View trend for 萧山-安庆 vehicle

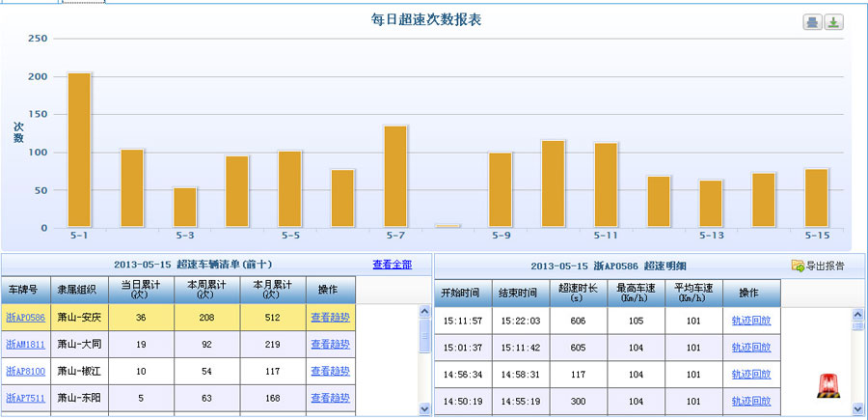tap(330, 317)
